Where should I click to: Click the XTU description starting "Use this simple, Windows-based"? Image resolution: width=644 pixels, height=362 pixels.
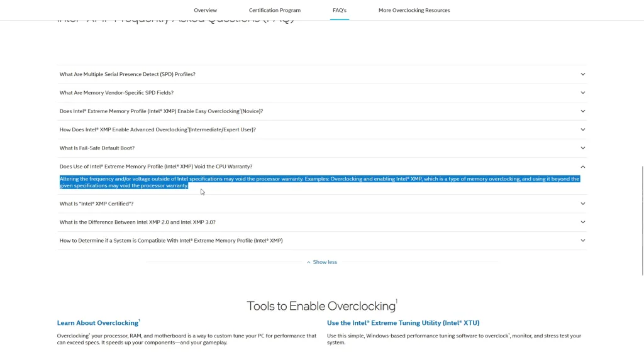454,339
